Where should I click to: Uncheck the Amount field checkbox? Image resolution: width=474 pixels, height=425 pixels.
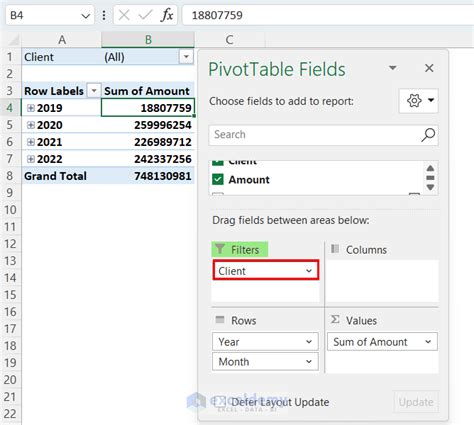pyautogui.click(x=218, y=179)
